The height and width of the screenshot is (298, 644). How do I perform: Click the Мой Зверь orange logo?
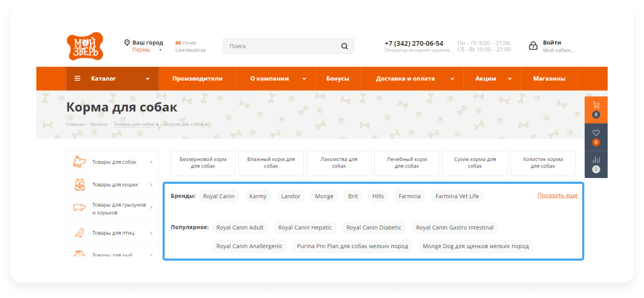coord(85,46)
